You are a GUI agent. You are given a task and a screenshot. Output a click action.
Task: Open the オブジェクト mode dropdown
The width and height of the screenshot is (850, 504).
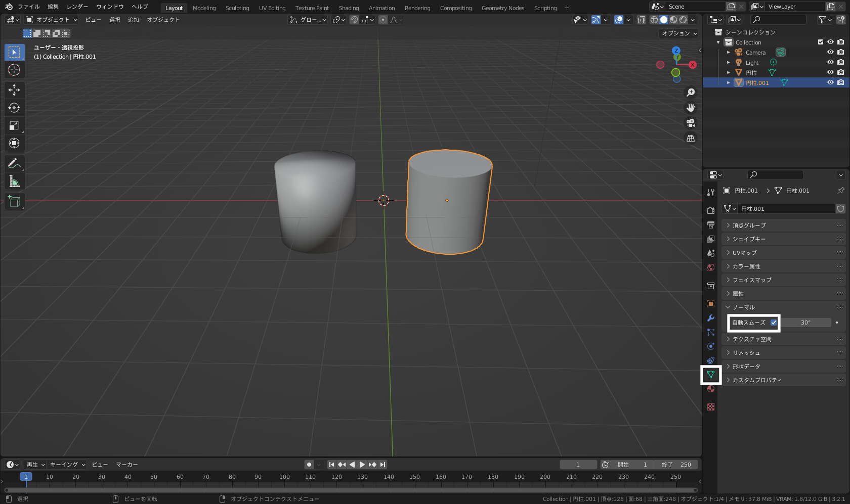point(52,20)
